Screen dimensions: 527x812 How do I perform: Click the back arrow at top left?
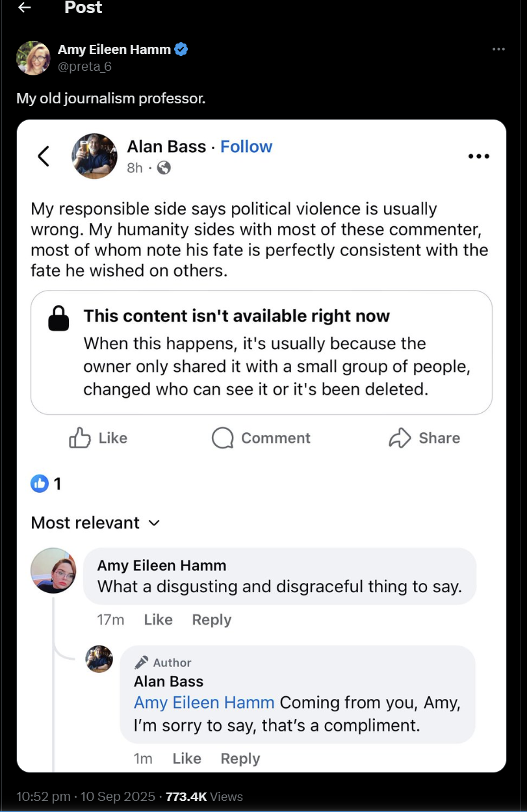(x=25, y=8)
